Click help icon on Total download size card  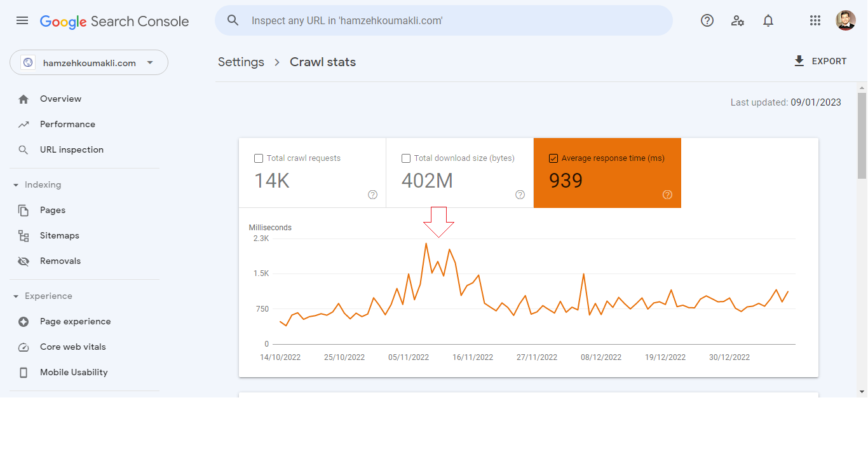(520, 195)
